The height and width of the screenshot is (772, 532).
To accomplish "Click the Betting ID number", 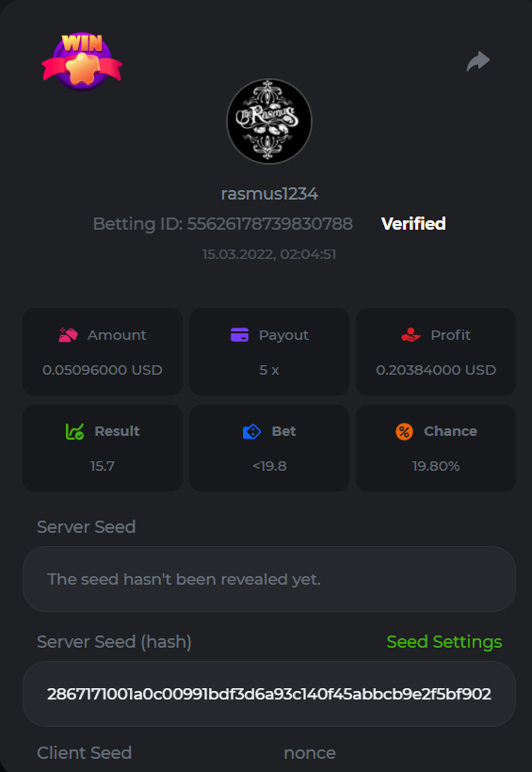I will [x=270, y=223].
